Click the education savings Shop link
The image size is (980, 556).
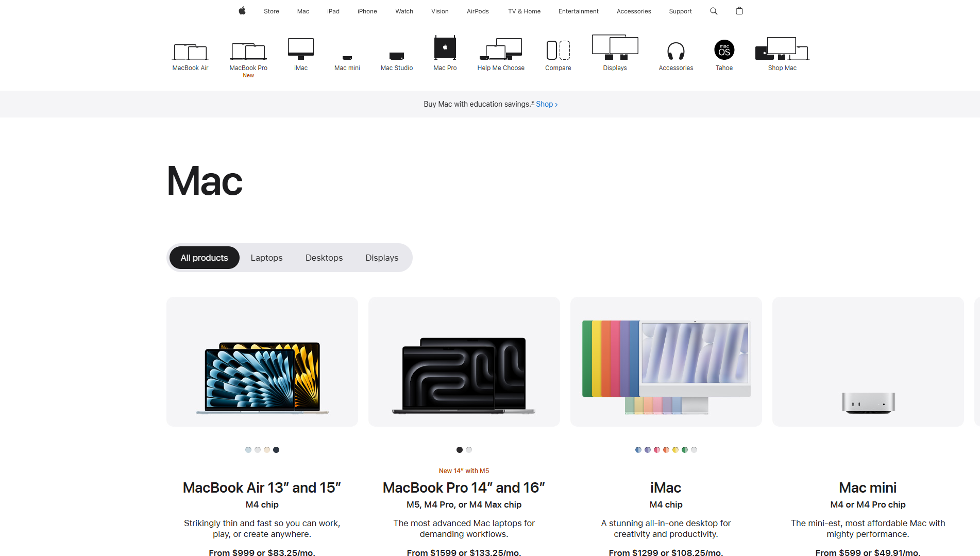(546, 104)
